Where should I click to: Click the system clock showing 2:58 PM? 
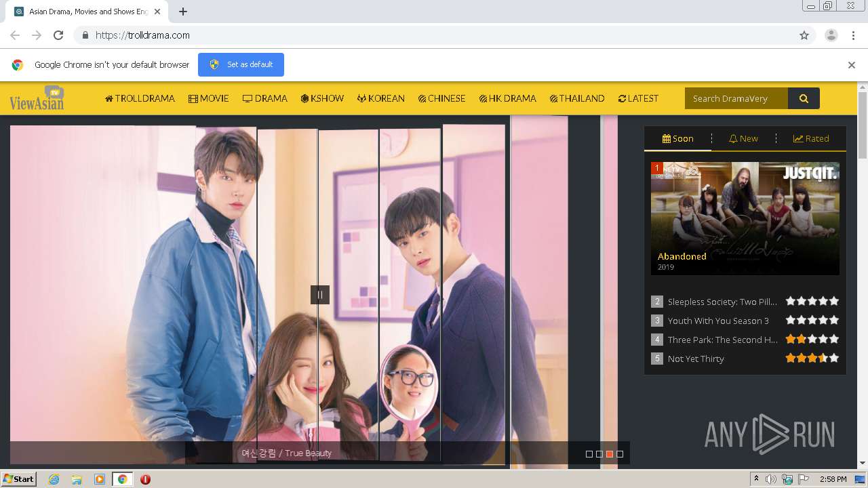click(833, 479)
